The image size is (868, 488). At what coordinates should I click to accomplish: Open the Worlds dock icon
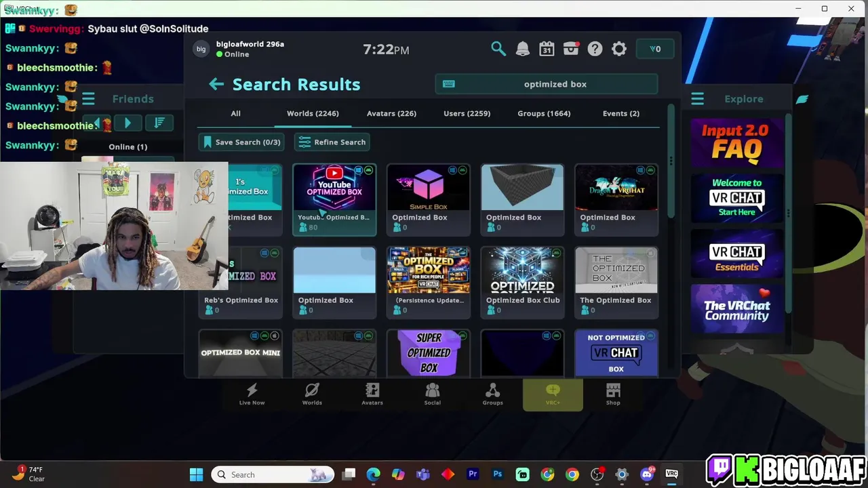click(312, 394)
